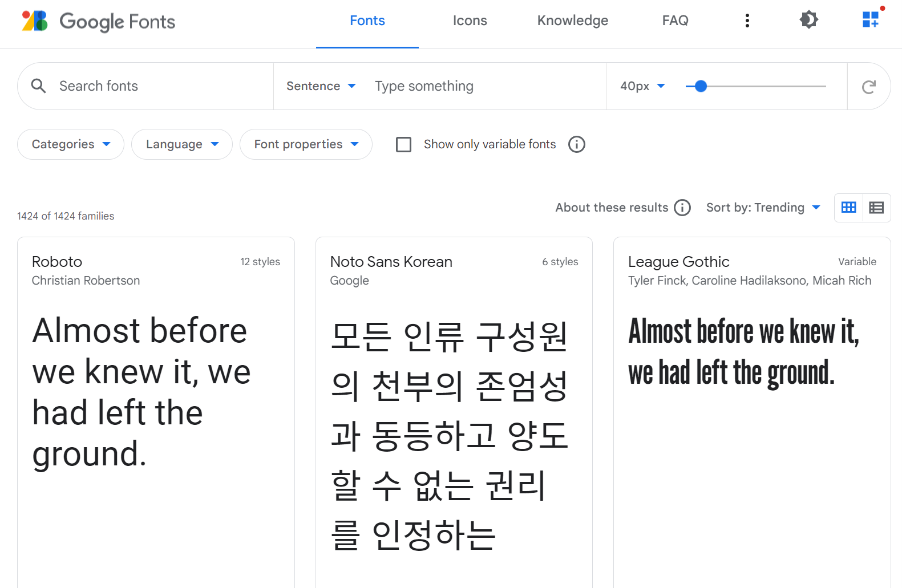
Task: Open the three-dot more options menu
Action: (747, 21)
